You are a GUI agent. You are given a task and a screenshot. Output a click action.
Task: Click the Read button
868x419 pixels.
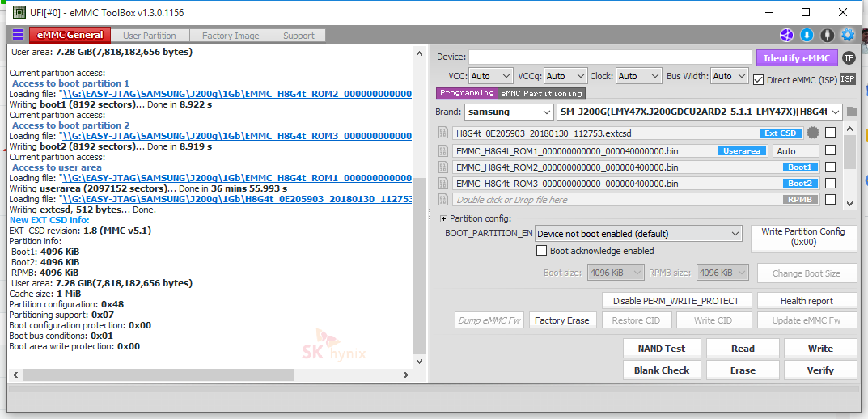click(x=743, y=349)
